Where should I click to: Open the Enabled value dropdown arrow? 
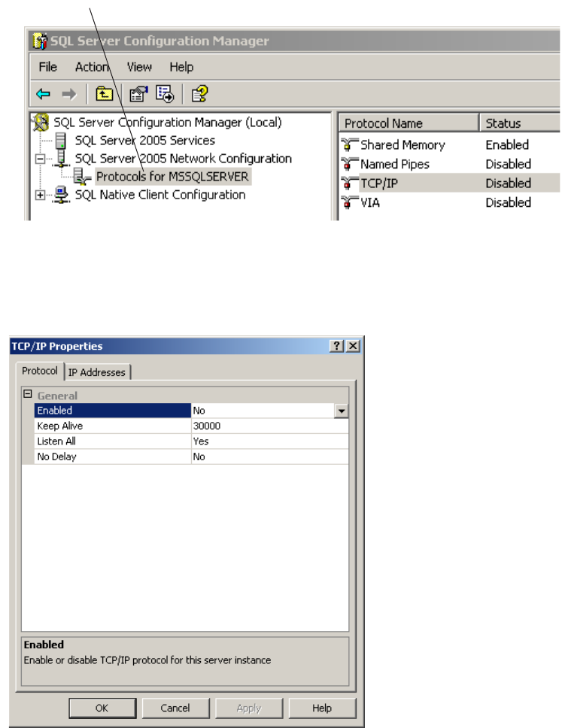(x=341, y=411)
